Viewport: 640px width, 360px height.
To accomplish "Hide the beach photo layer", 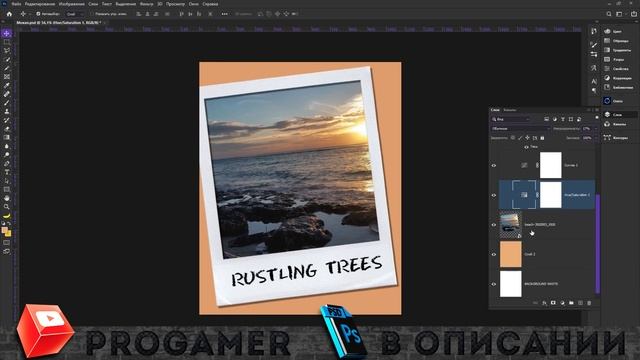I will pos(493,224).
